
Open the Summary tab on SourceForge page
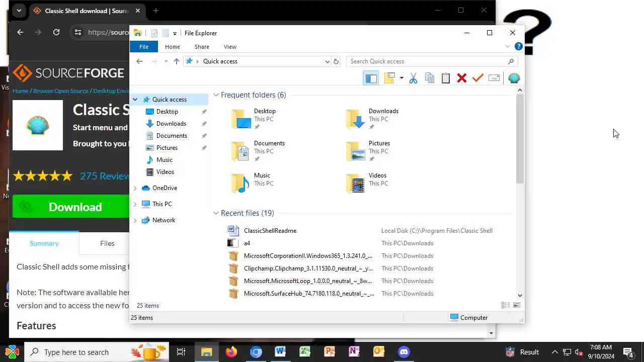[44, 243]
